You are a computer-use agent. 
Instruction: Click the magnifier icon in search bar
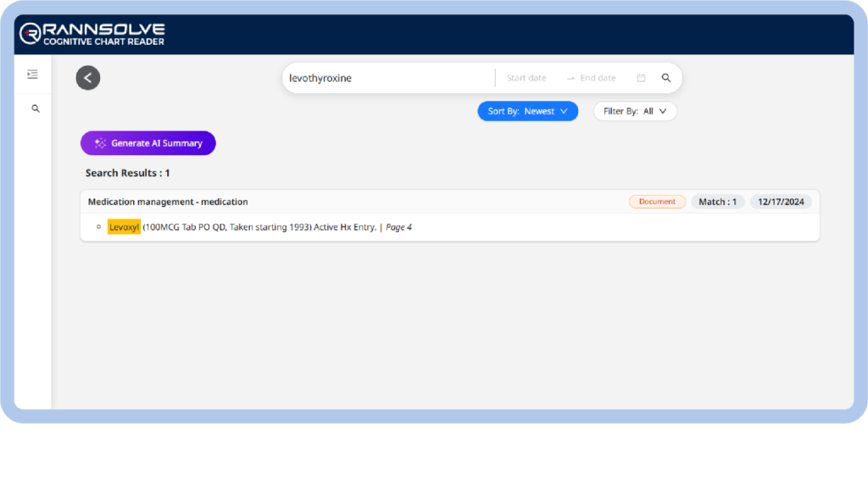point(666,78)
